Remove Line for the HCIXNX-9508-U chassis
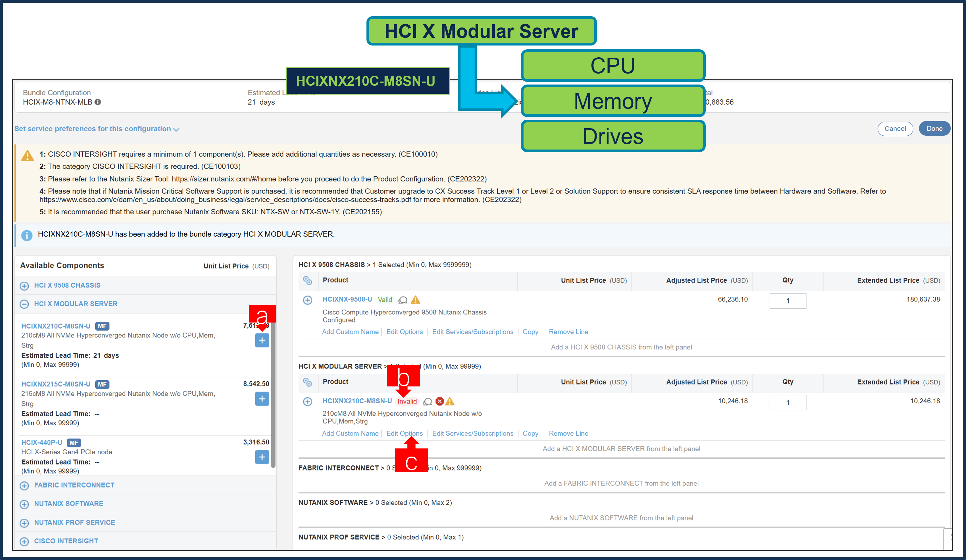Viewport: 966px width, 560px height. (568, 332)
